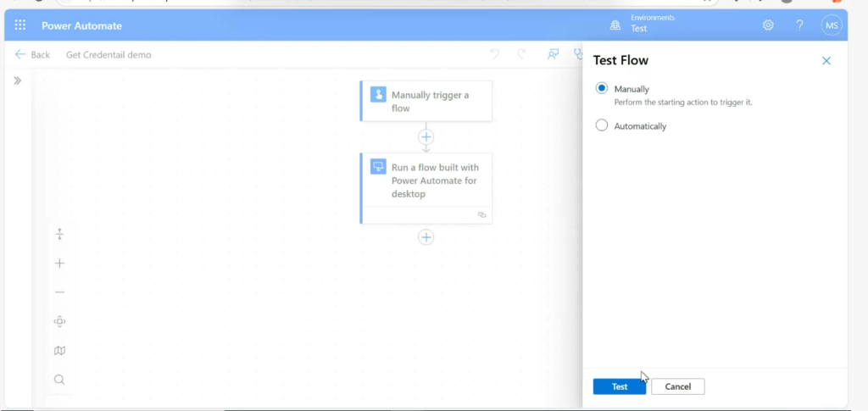The height and width of the screenshot is (411, 868).
Task: Click 'Perform the starting action to trigger it.'
Action: click(x=683, y=103)
